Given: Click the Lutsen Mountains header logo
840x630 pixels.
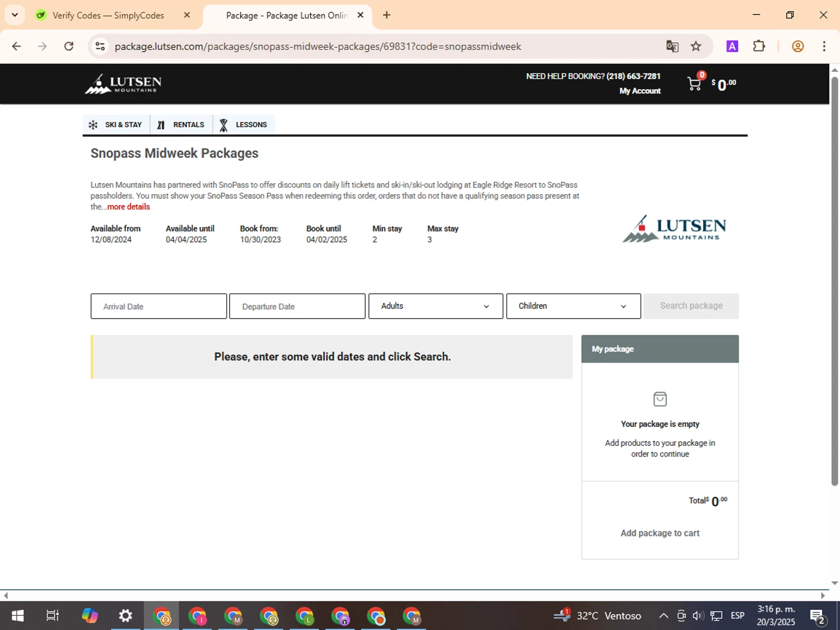Looking at the screenshot, I should 123,84.
